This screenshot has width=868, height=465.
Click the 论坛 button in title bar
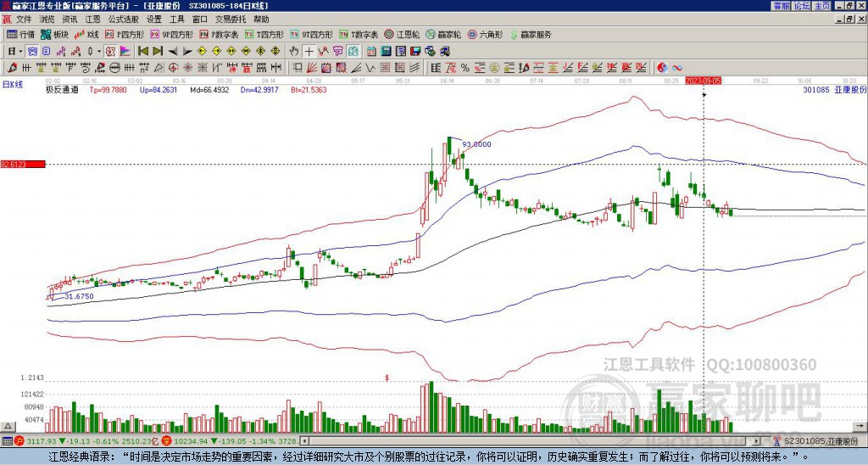coord(801,6)
